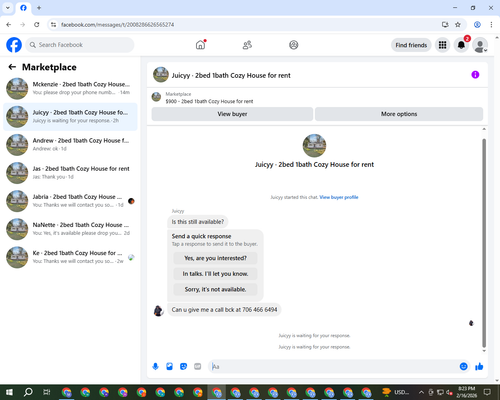Click the More options button
Image resolution: width=500 pixels, height=400 pixels.
(x=399, y=114)
